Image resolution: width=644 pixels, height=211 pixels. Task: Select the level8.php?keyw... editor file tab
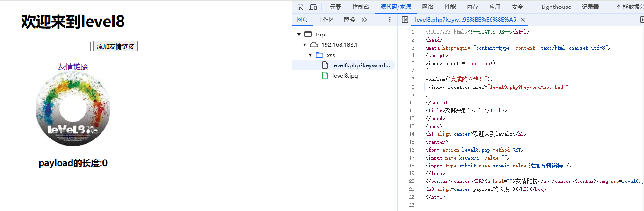pos(465,20)
